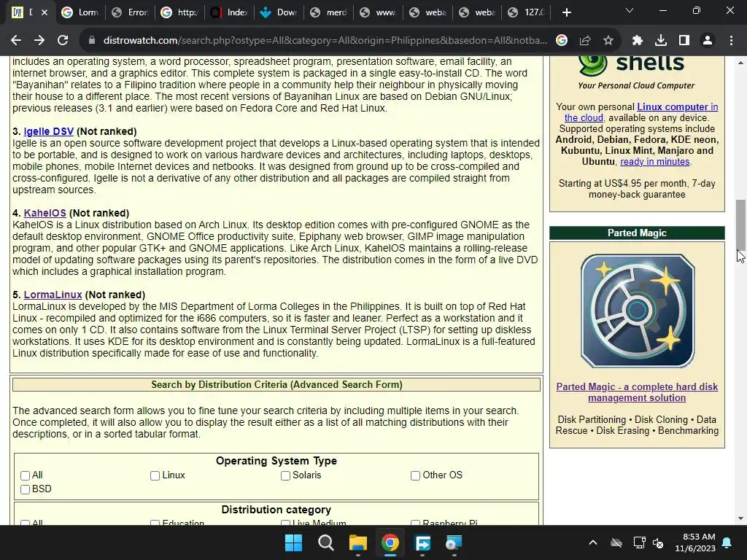Viewport: 747px width, 560px height.
Task: Click the page vertical scrollbar thumb
Action: click(x=740, y=224)
